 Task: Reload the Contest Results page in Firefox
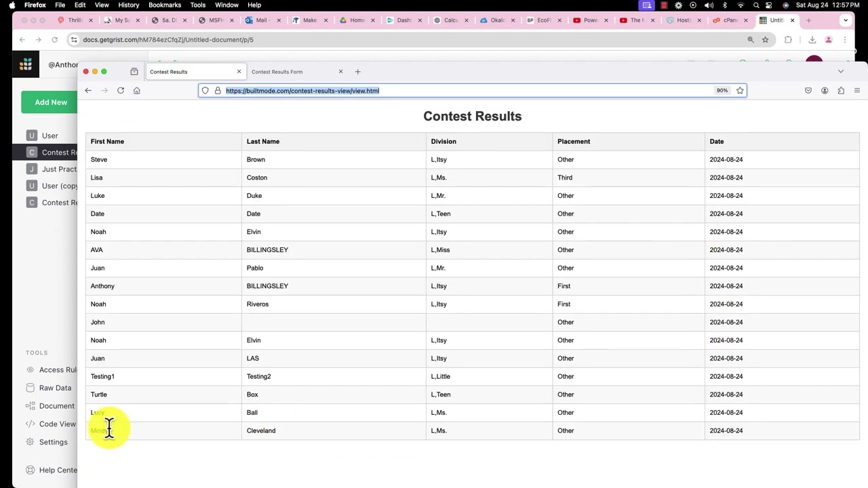121,90
